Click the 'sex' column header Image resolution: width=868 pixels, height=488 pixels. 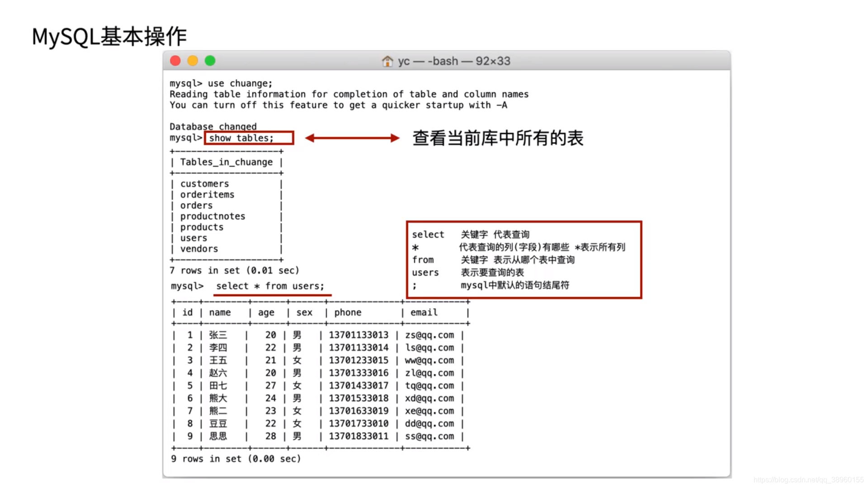click(x=305, y=313)
